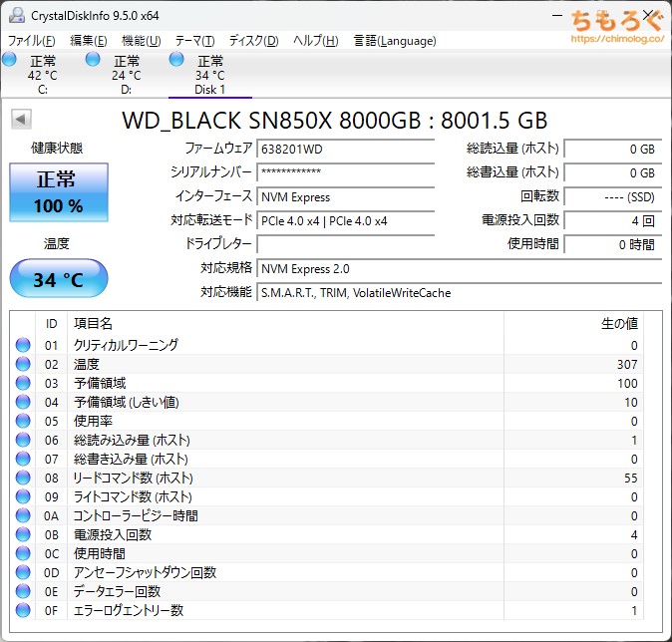Click the NVM Express interface field
This screenshot has height=642, width=672.
click(345, 197)
